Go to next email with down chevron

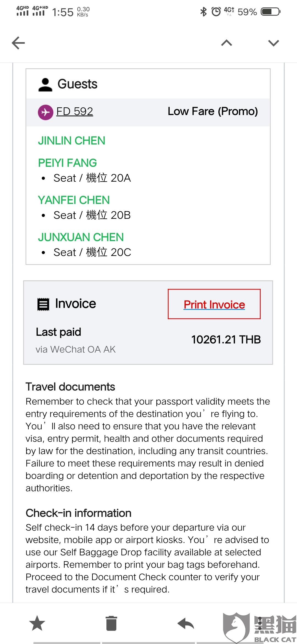(x=273, y=43)
